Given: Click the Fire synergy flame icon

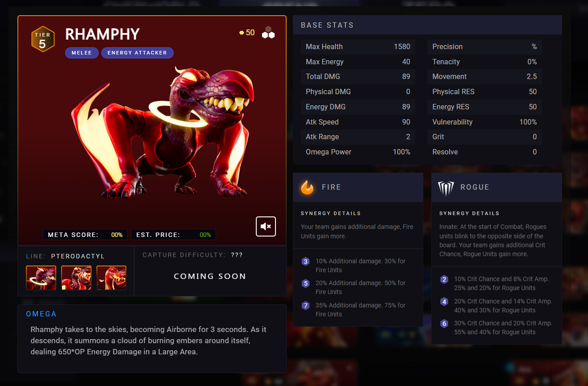Looking at the screenshot, I should 307,187.
